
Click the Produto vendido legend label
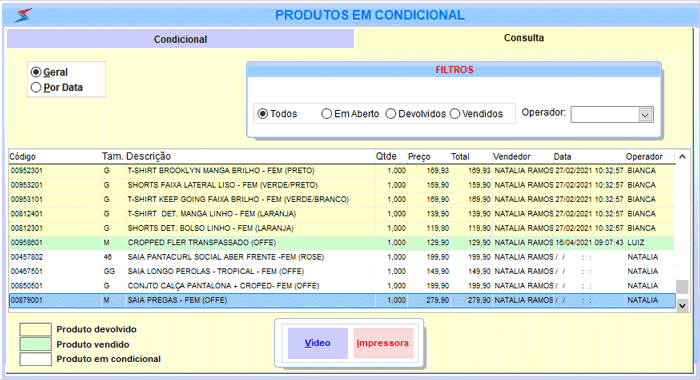coord(93,344)
